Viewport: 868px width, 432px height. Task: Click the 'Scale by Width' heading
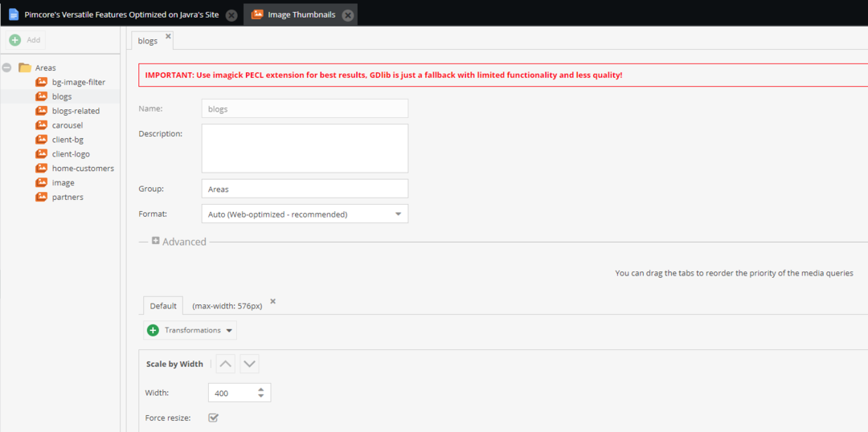pyautogui.click(x=174, y=364)
